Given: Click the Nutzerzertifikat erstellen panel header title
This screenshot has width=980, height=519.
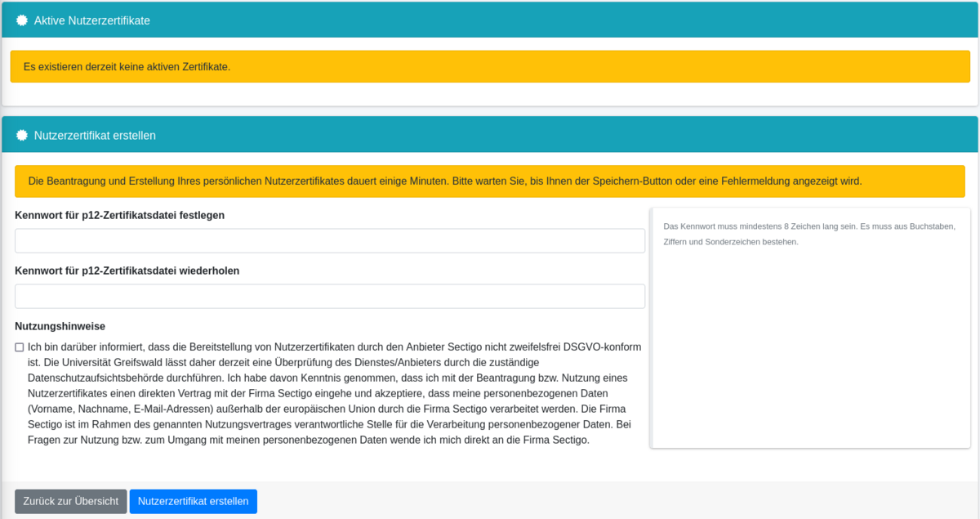Looking at the screenshot, I should [x=95, y=135].
